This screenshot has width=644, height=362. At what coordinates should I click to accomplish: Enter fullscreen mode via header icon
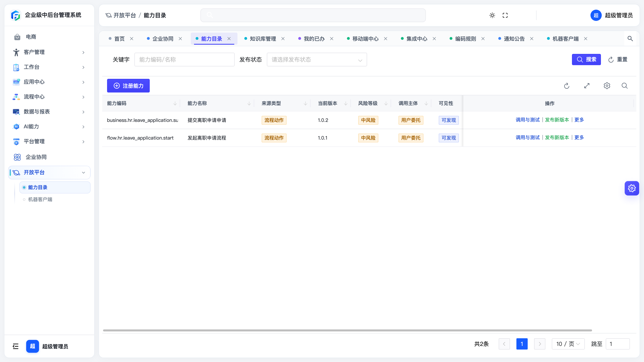pyautogui.click(x=505, y=15)
